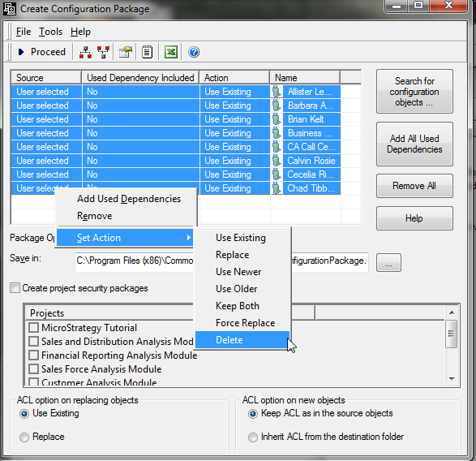The image size is (476, 461).
Task: Click the Action column header
Action: coord(234,78)
